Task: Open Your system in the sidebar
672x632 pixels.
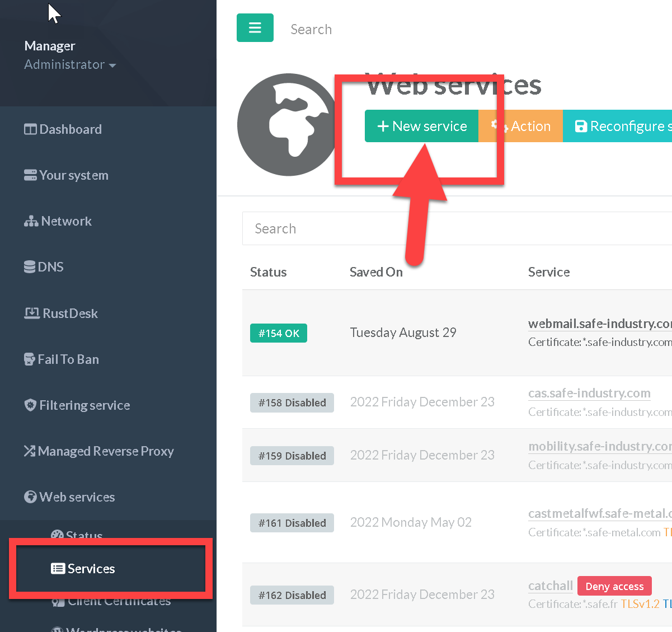Action: point(66,175)
